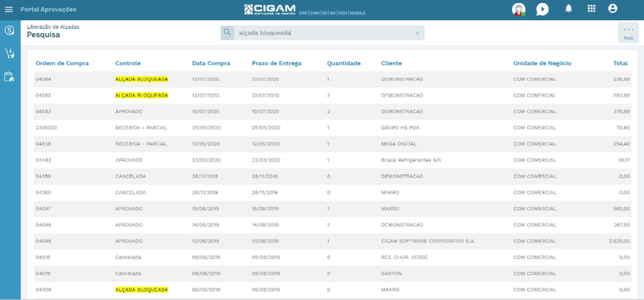Sort by Cliente column header
Image resolution: width=644 pixels, height=300 pixels.
(x=391, y=64)
